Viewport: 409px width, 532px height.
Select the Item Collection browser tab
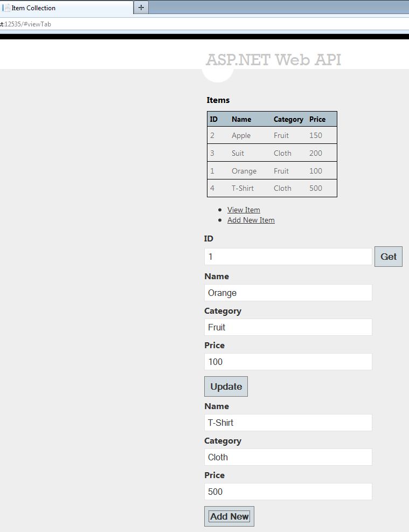point(66,8)
